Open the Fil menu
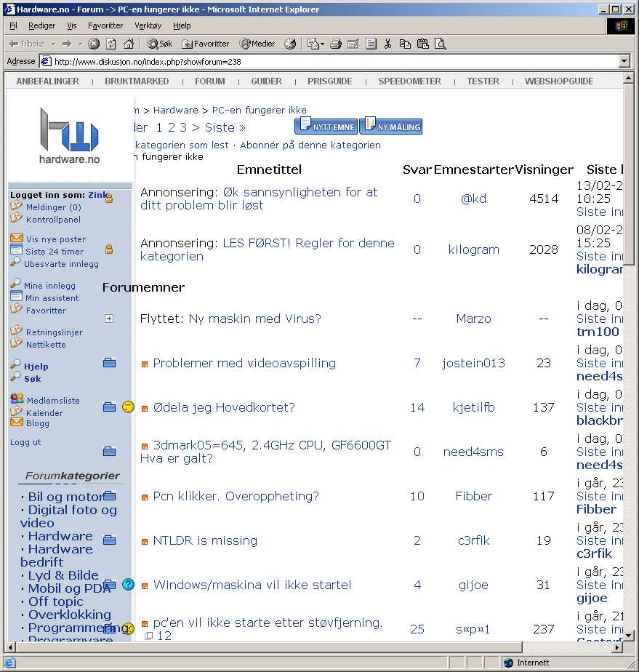 click(13, 25)
